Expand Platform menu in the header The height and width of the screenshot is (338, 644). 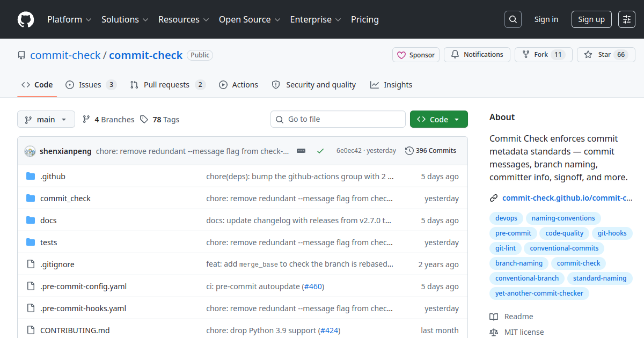[69, 19]
